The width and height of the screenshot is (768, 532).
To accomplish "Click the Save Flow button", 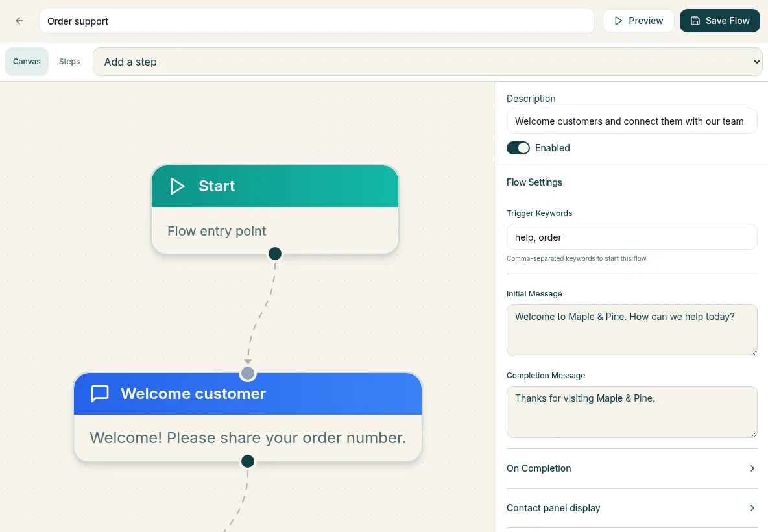I will (719, 21).
